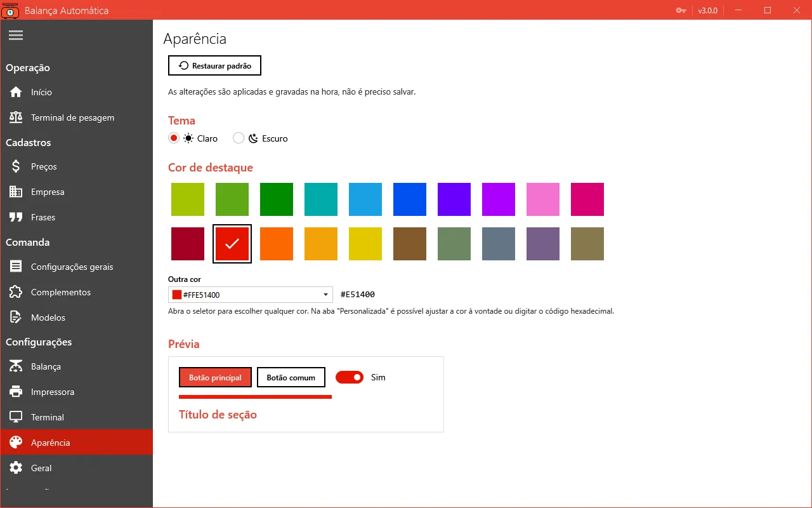Click the Botão comum preview button
The width and height of the screenshot is (812, 508).
(291, 377)
